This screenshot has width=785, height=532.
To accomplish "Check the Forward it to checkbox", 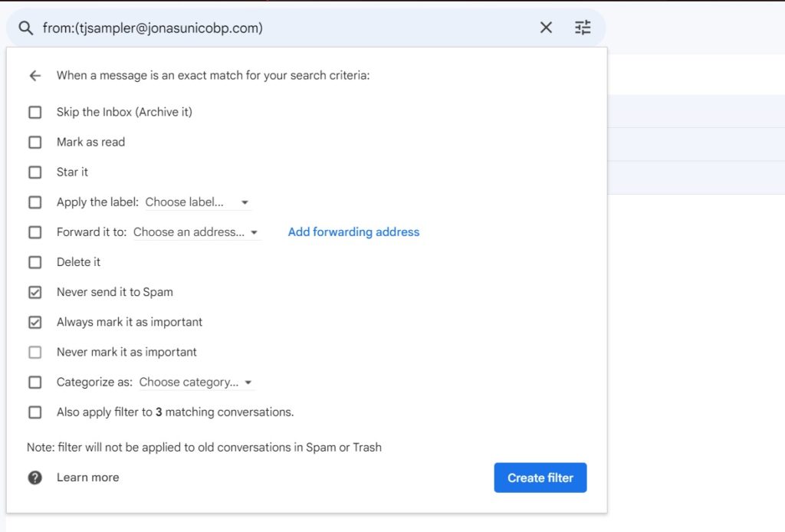I will pos(34,232).
